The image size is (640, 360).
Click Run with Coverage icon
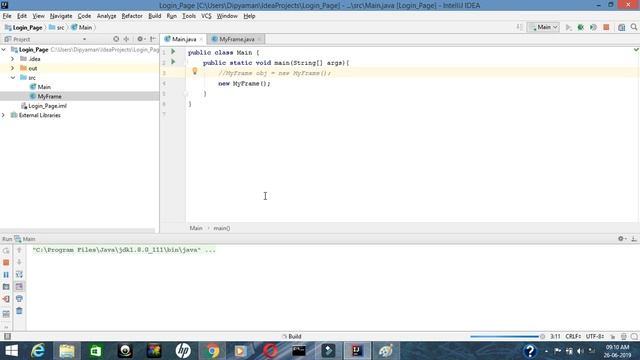(593, 27)
